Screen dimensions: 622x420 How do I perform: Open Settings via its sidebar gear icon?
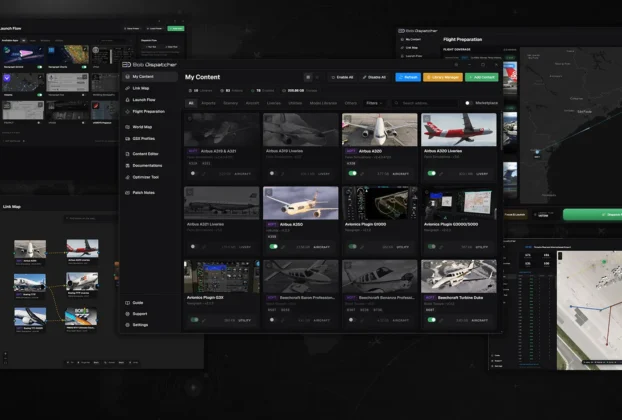[x=127, y=325]
